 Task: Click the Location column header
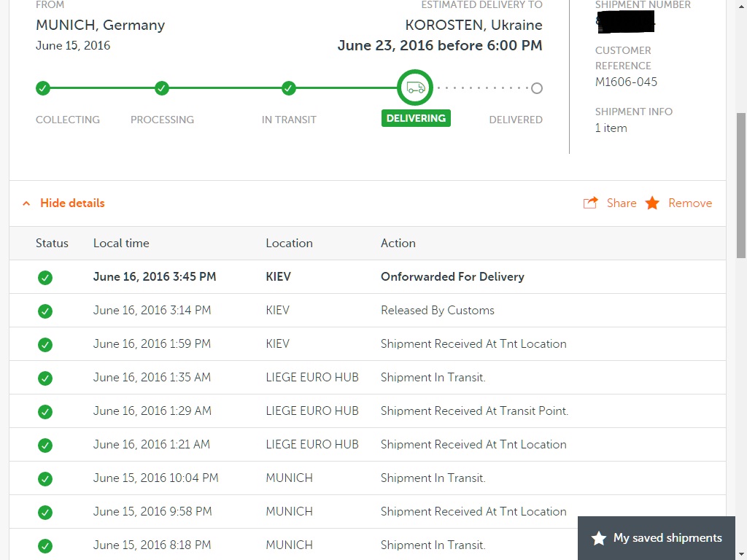(289, 243)
